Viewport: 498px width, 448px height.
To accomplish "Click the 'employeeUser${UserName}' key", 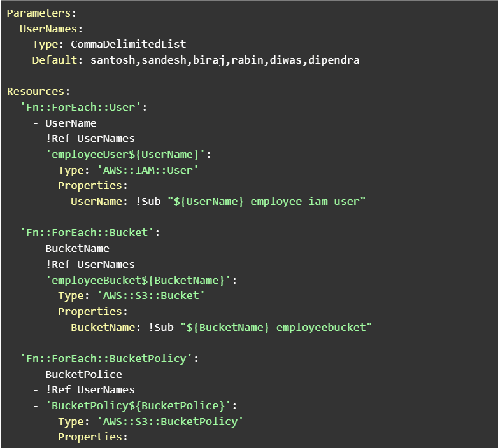I will 125,155.
